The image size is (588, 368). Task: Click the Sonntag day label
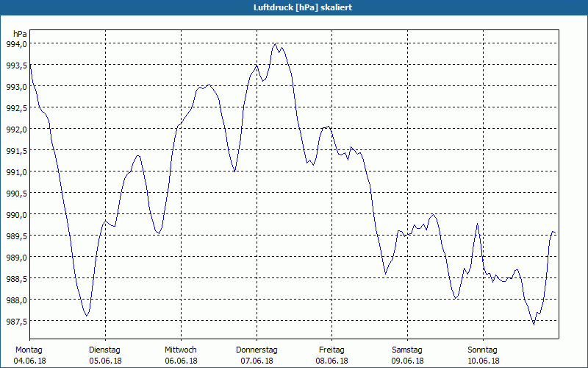click(482, 350)
